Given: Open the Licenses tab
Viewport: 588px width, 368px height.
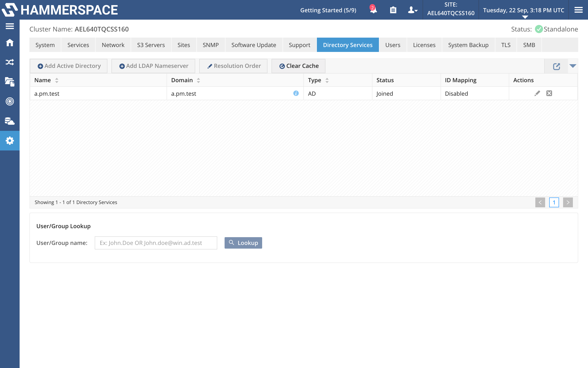Looking at the screenshot, I should tap(424, 45).
